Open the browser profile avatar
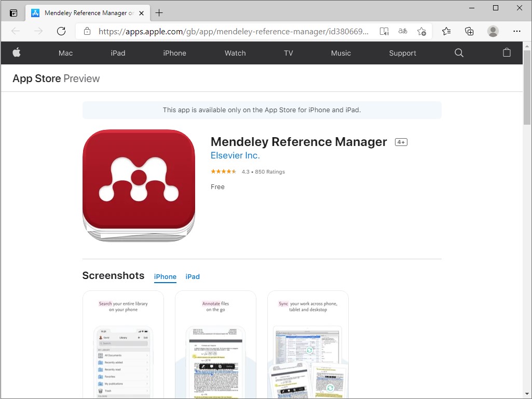 click(x=493, y=31)
